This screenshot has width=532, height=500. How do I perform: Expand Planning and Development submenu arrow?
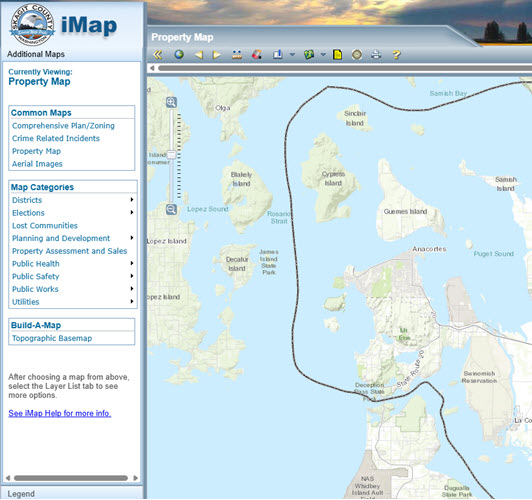(x=132, y=238)
